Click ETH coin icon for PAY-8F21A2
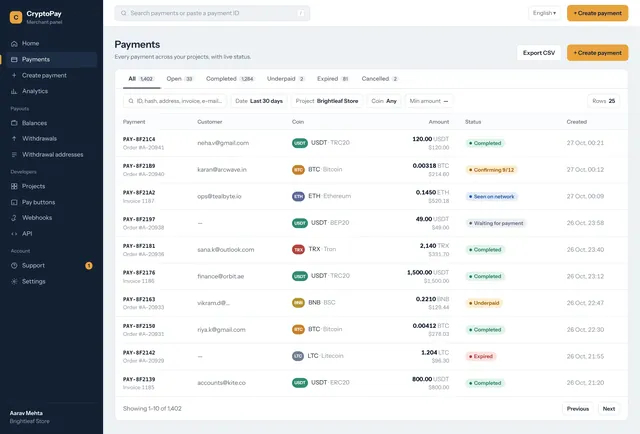Screen dimensions: 640x434 click(x=298, y=196)
